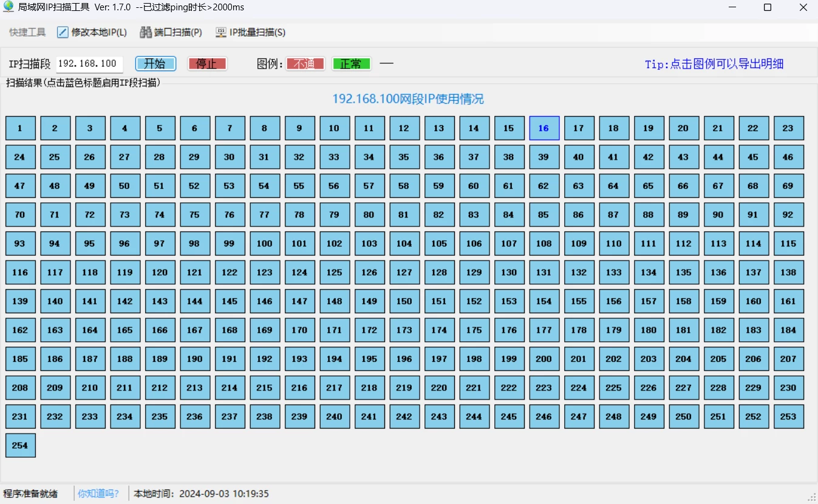The height and width of the screenshot is (504, 818).
Task: Click the 程序准备就绪 status text
Action: [30, 494]
